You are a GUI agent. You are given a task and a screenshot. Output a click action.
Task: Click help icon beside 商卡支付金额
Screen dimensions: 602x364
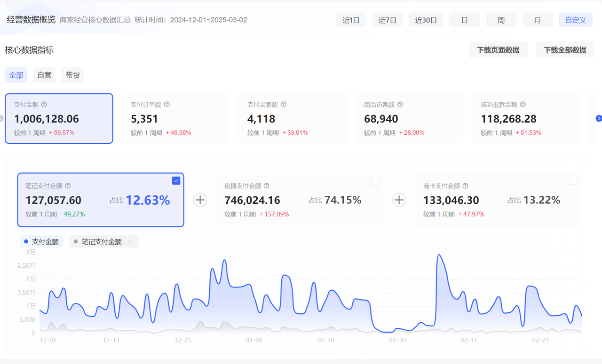[465, 186]
